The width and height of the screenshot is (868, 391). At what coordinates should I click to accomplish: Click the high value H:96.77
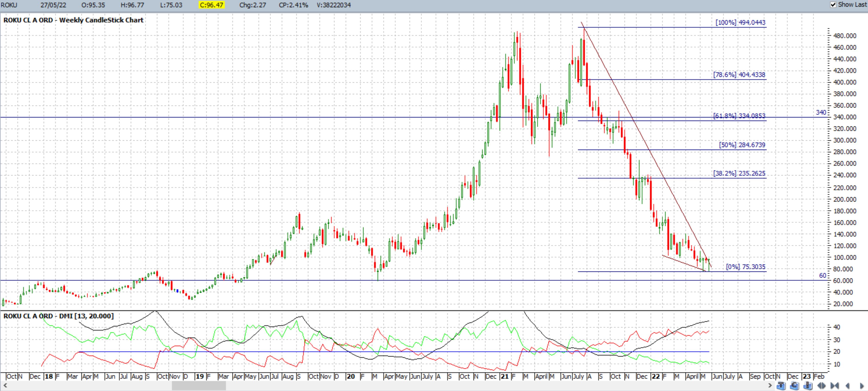[x=132, y=5]
